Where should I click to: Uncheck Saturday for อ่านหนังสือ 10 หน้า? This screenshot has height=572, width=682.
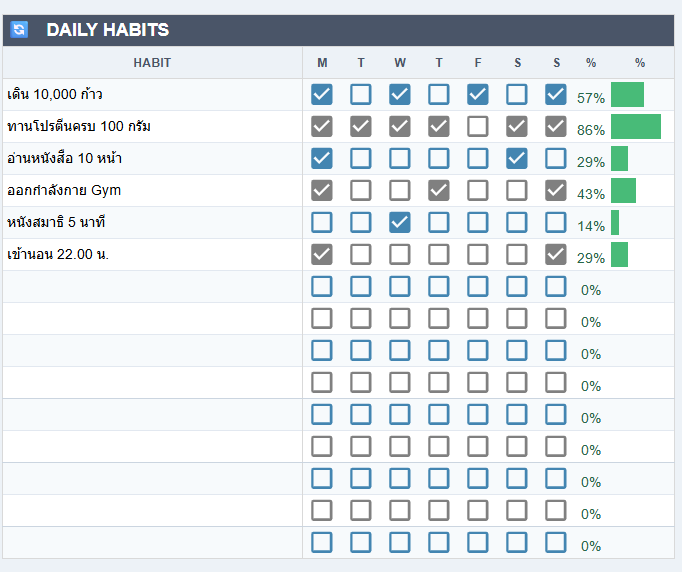pos(517,159)
